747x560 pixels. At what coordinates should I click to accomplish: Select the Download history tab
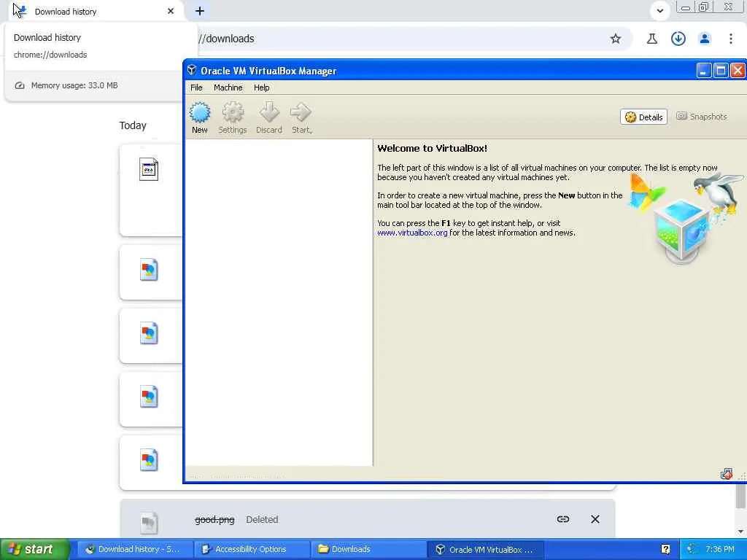point(96,11)
